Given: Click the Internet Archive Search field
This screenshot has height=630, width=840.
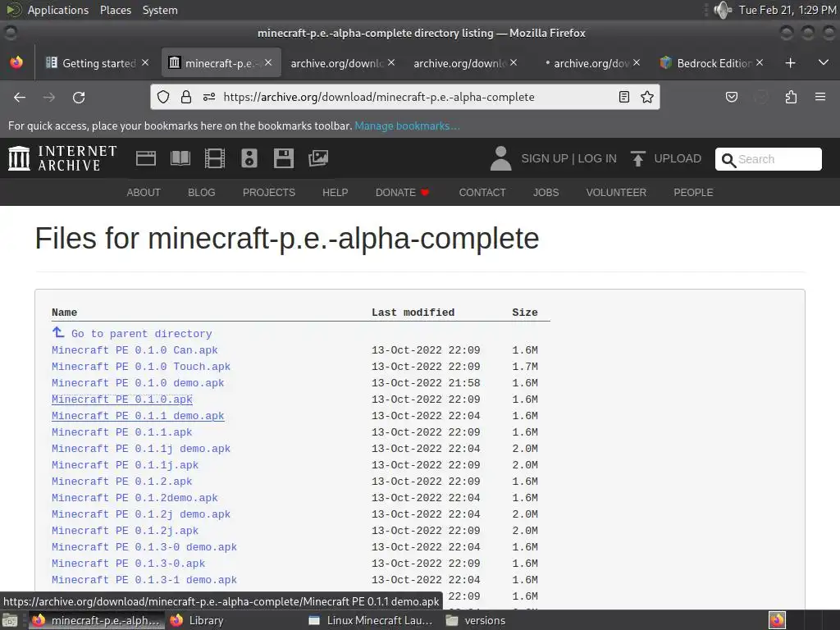Looking at the screenshot, I should point(768,159).
